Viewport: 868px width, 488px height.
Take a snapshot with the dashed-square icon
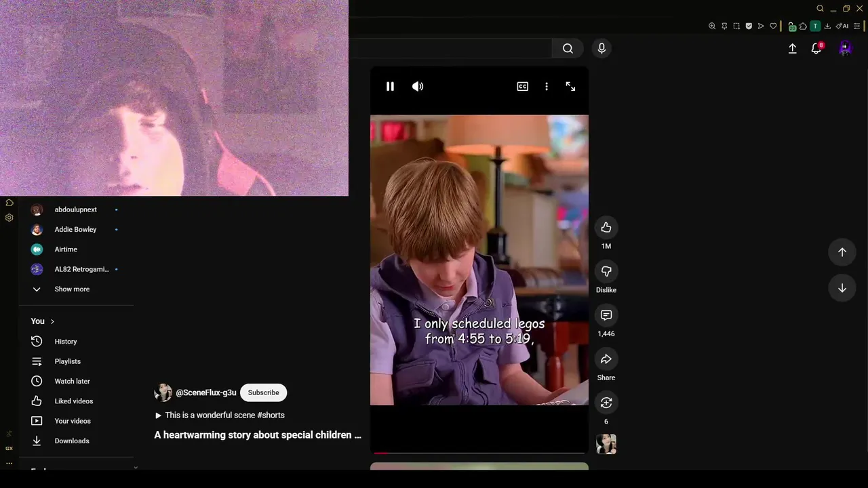point(736,26)
